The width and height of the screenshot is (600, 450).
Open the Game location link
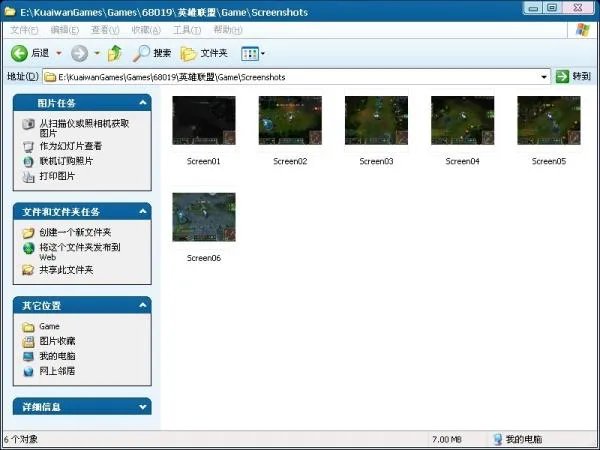coord(49,326)
